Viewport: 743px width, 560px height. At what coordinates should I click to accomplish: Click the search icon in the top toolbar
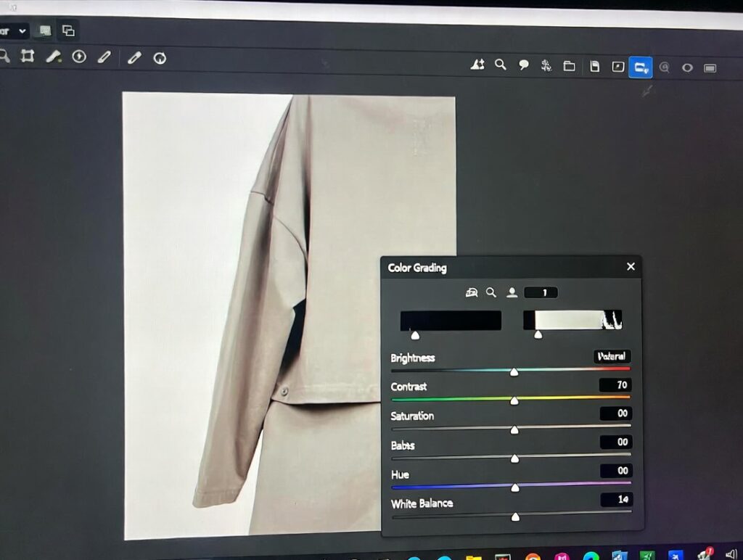coord(500,65)
